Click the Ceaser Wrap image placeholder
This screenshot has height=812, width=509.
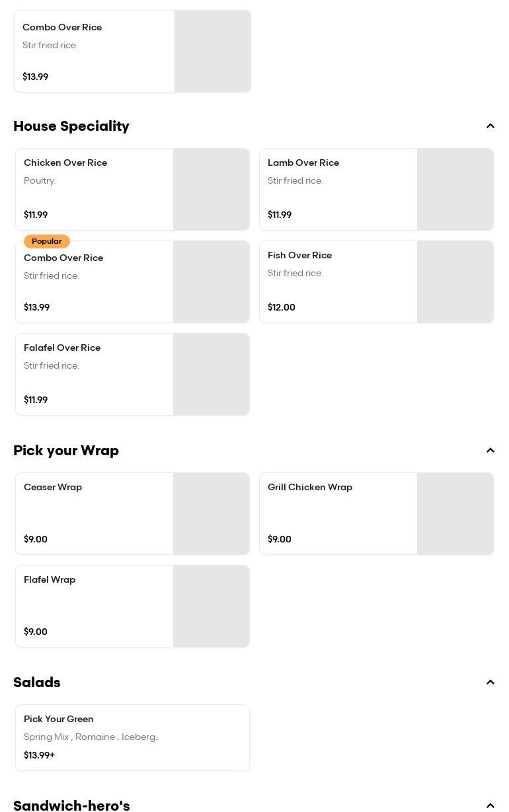click(212, 514)
